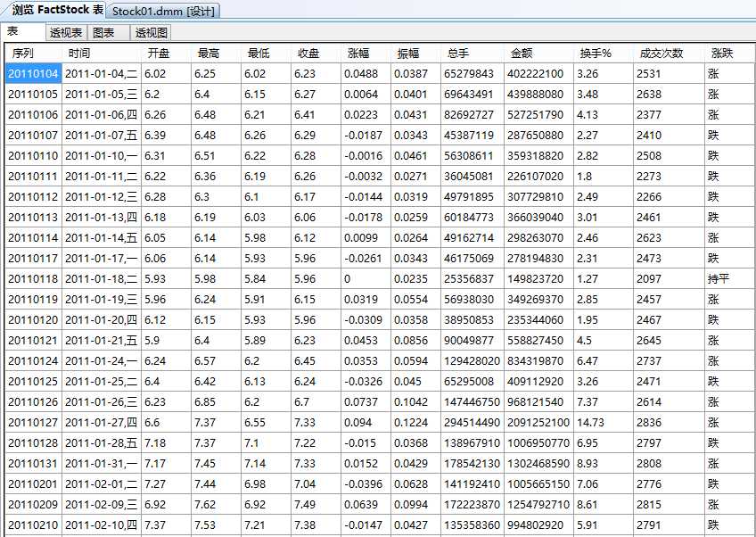
Task: Select 成交次数 value 2097
Action: click(670, 279)
